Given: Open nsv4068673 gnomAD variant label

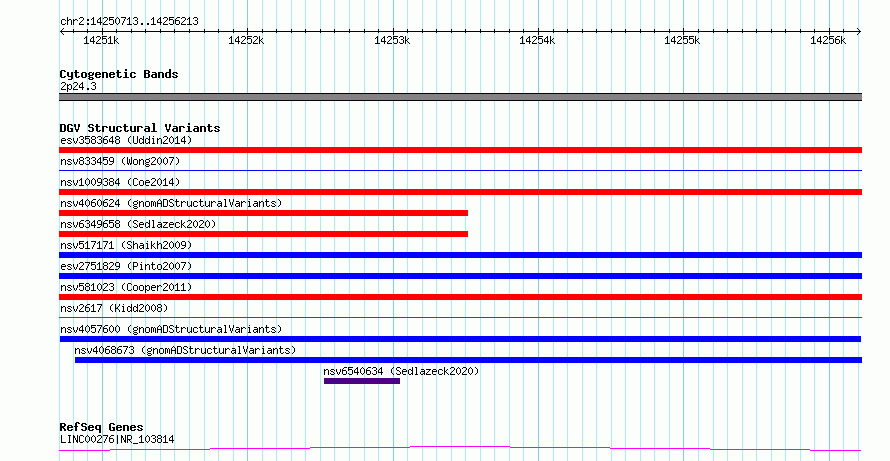Looking at the screenshot, I should [x=185, y=350].
